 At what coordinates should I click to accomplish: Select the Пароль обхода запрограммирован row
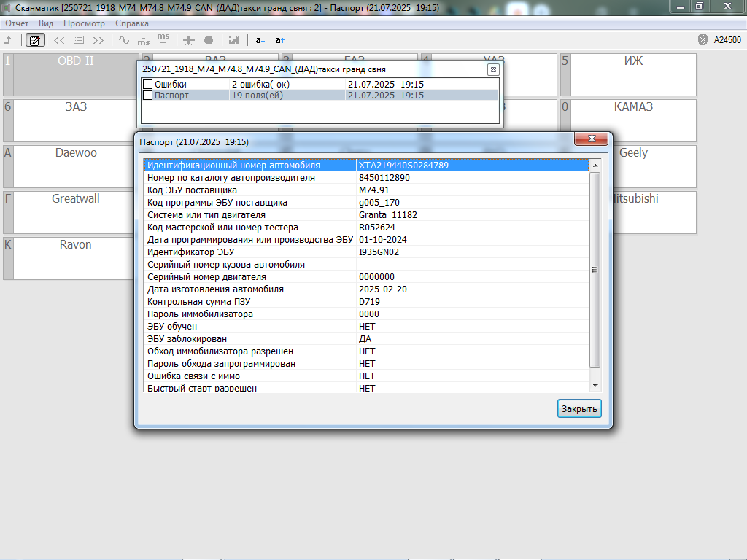coord(366,363)
